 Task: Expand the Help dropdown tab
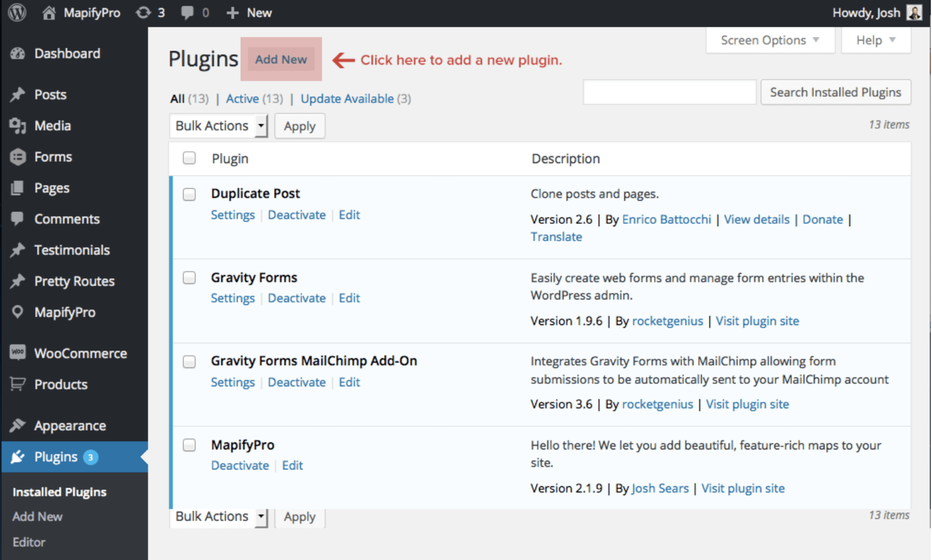[875, 41]
